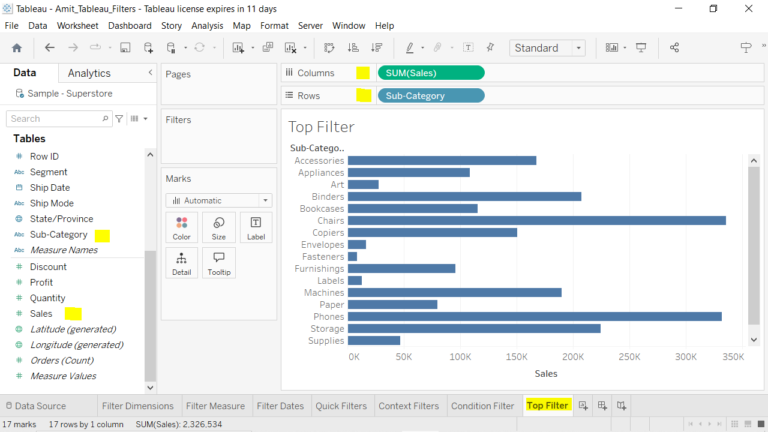Click the Save workbook icon
The height and width of the screenshot is (432, 768).
coord(125,48)
